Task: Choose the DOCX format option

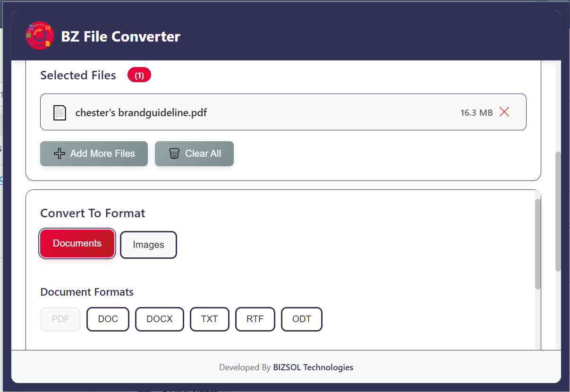Action: point(160,319)
